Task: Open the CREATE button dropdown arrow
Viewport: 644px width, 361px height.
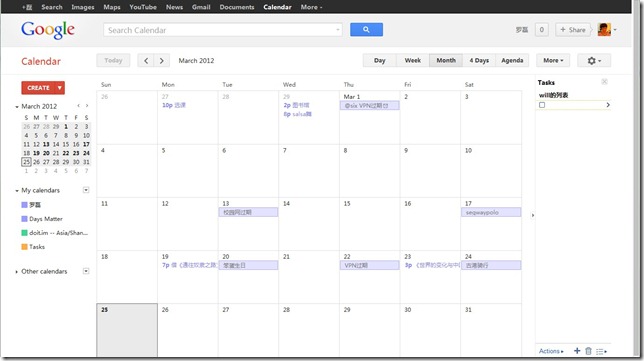Action: tap(60, 88)
